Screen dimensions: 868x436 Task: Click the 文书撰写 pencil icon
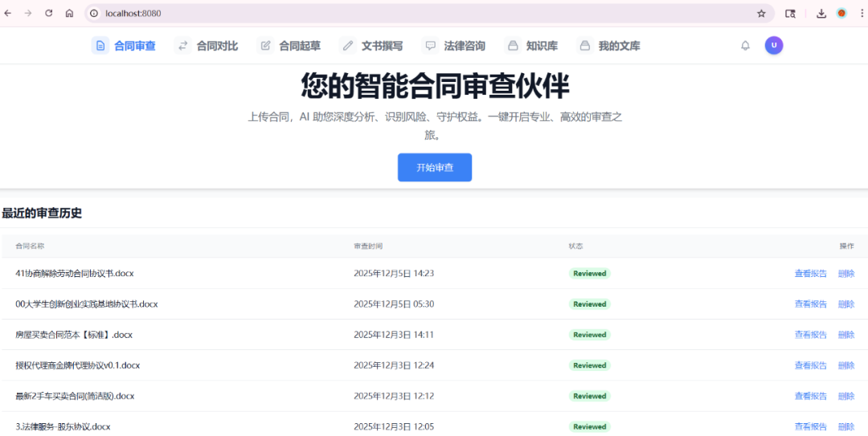(348, 46)
